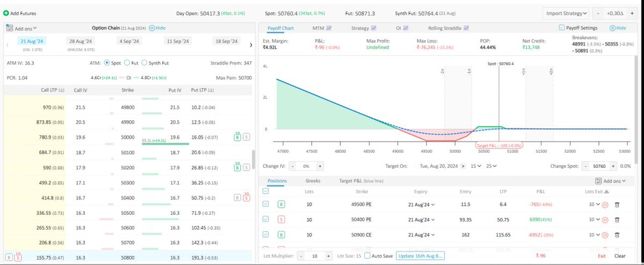Open Lots Exit dropdown for 50900 CE
Viewport: 644px width, 265px height.
coord(594,235)
